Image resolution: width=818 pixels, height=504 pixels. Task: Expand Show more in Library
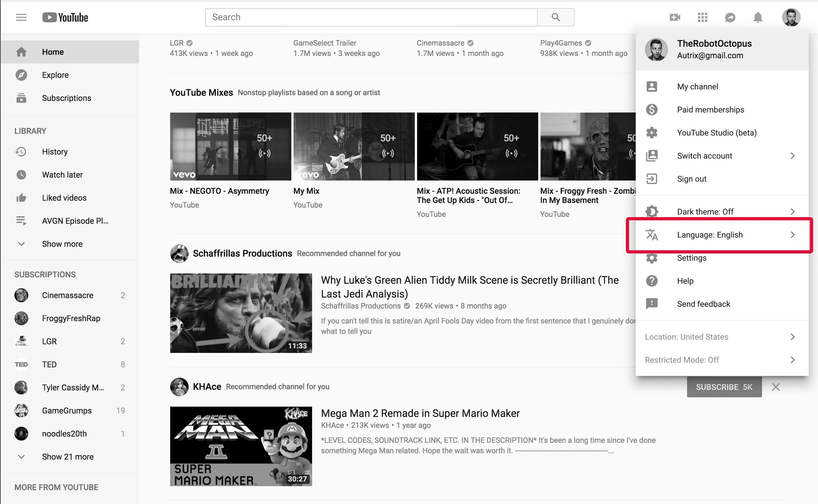coord(70,244)
